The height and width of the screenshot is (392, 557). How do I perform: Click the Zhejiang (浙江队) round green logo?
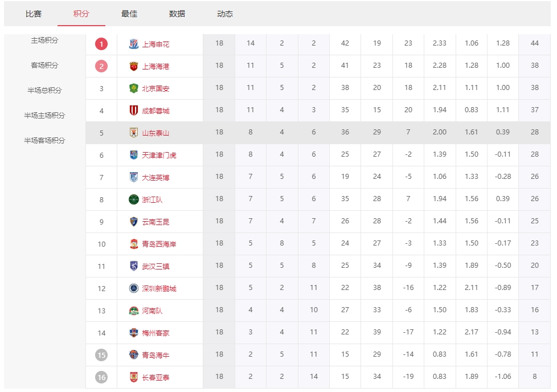134,199
